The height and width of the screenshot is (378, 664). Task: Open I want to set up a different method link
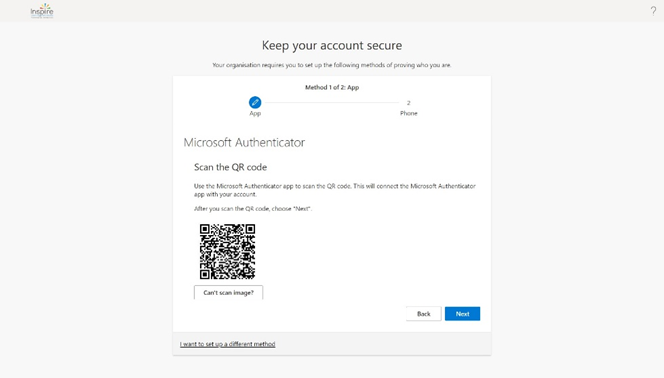[227, 344]
